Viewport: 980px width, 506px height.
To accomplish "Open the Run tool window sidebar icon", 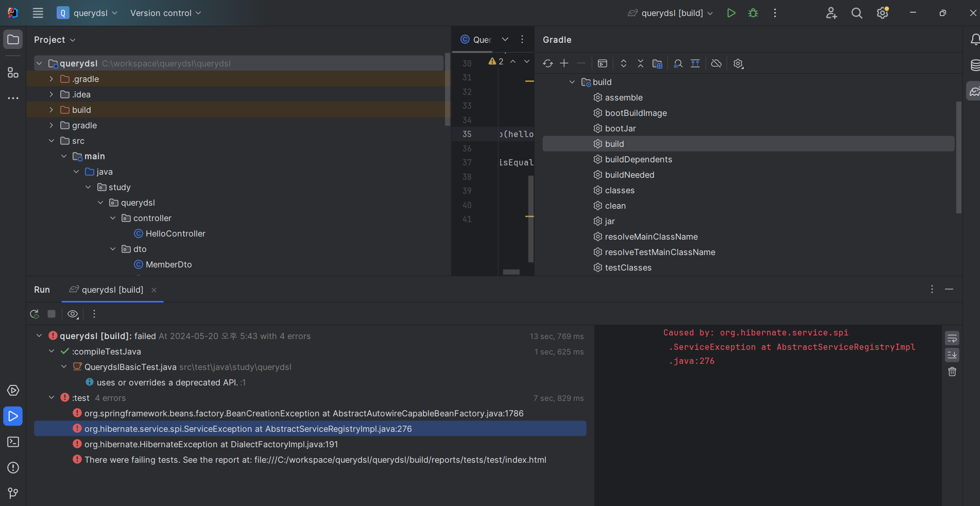I will [13, 416].
